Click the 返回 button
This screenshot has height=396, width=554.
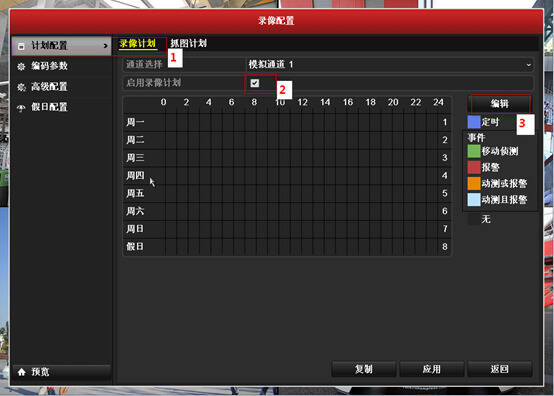(500, 369)
